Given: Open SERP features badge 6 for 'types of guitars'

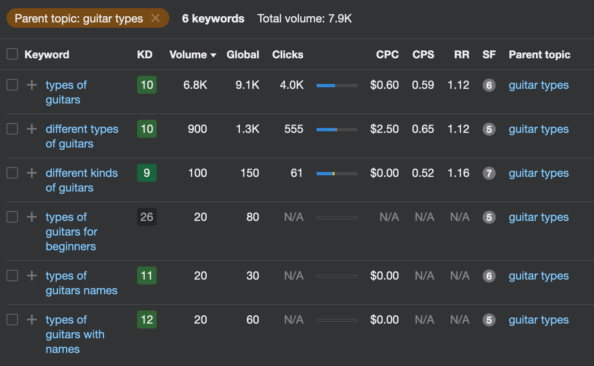Looking at the screenshot, I should [x=489, y=85].
